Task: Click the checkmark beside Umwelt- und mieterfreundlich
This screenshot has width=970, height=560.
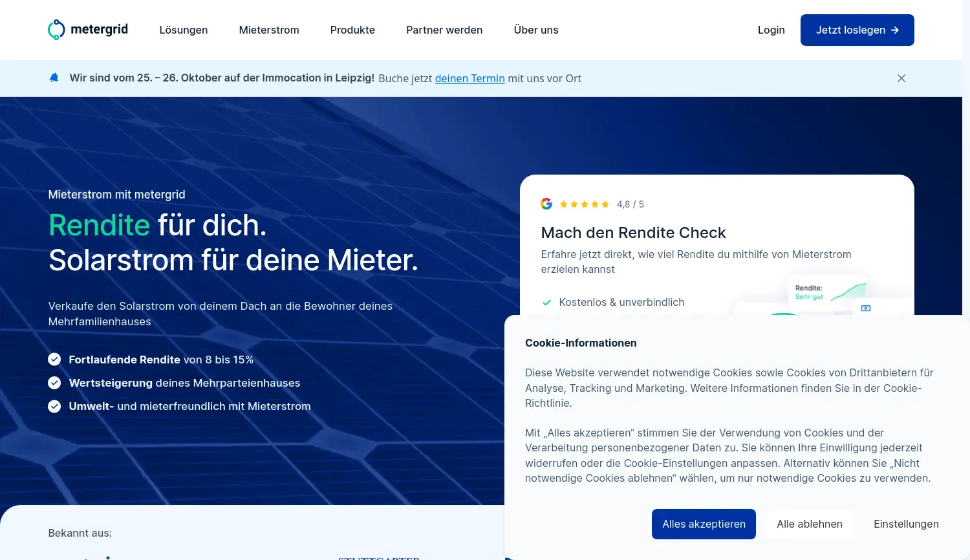Action: (x=54, y=406)
